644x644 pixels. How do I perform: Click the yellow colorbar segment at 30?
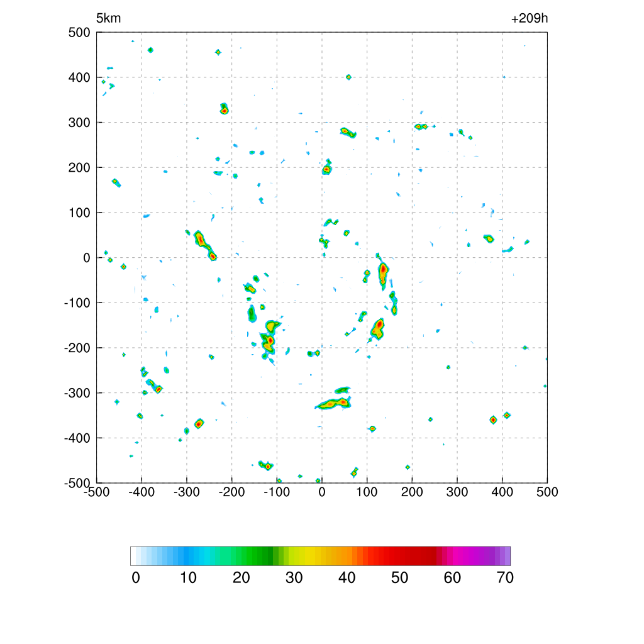pos(294,556)
